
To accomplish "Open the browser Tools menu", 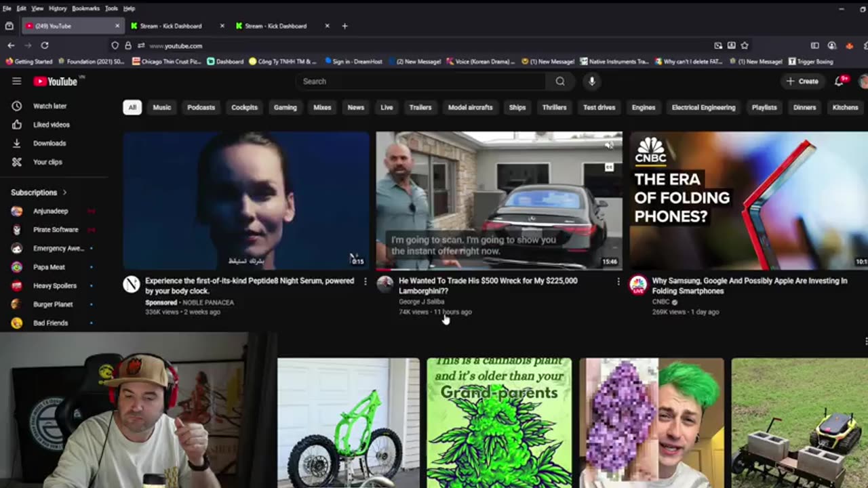I will coord(111,8).
